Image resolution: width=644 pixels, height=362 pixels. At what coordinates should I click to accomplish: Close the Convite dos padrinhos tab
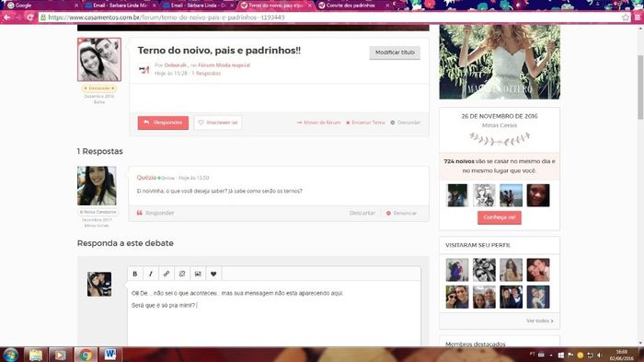(387, 6)
